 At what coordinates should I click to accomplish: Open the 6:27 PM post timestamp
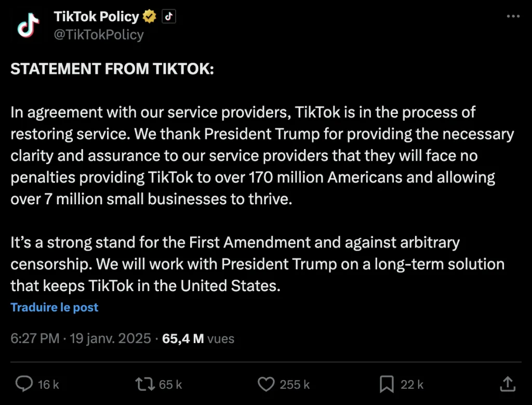pyautogui.click(x=35, y=338)
